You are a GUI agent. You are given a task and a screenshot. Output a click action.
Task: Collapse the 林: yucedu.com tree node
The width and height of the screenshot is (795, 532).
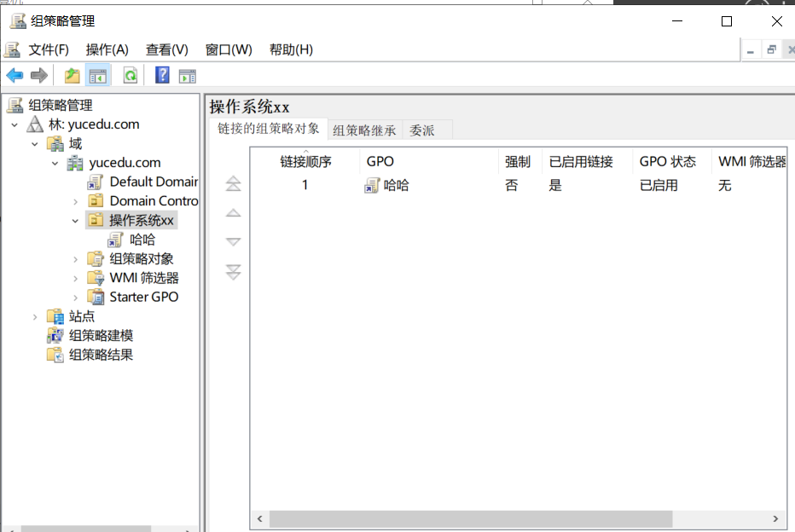pyautogui.click(x=15, y=124)
